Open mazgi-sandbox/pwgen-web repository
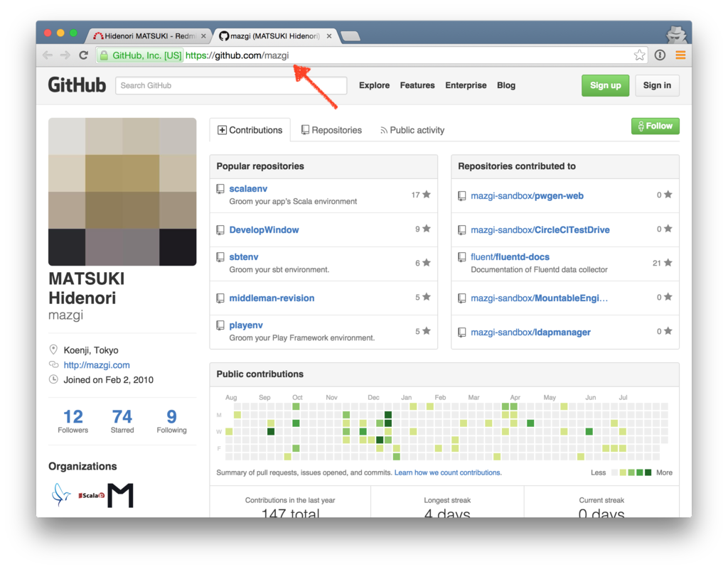Image resolution: width=728 pixels, height=569 pixels. click(527, 196)
